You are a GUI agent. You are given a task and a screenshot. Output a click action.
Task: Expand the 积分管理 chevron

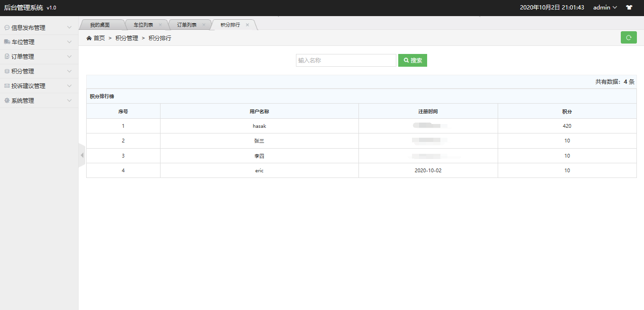70,71
